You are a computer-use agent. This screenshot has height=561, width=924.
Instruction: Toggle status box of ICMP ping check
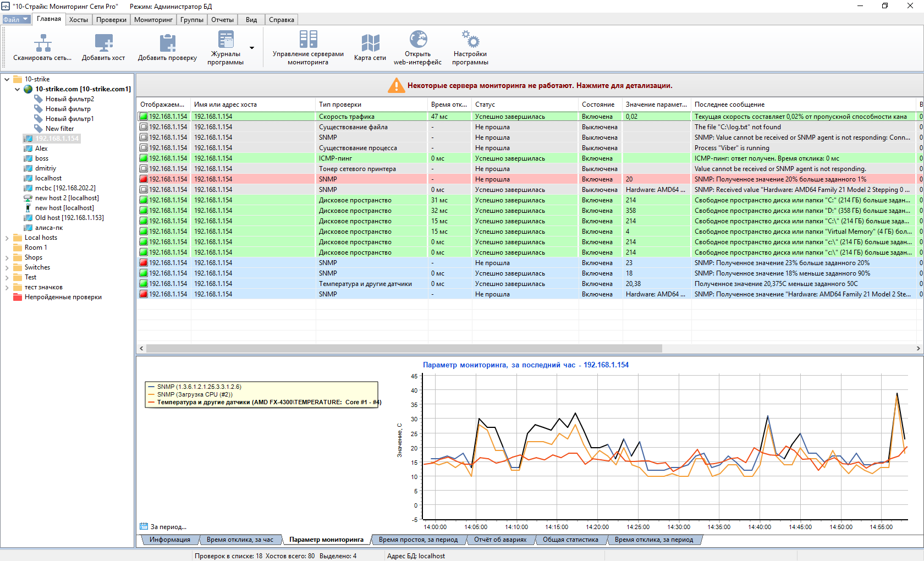tap(144, 158)
